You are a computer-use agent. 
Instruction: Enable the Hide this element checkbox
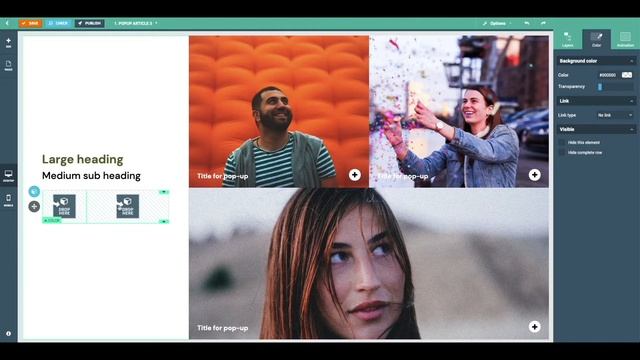coord(562,142)
